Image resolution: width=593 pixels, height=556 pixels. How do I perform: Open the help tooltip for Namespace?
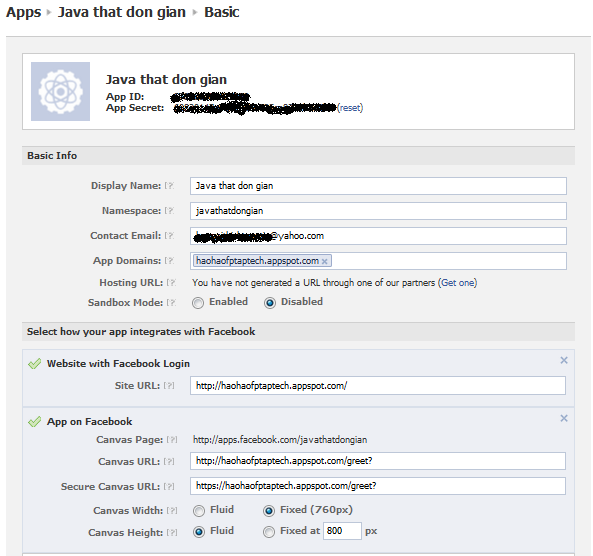tap(169, 211)
